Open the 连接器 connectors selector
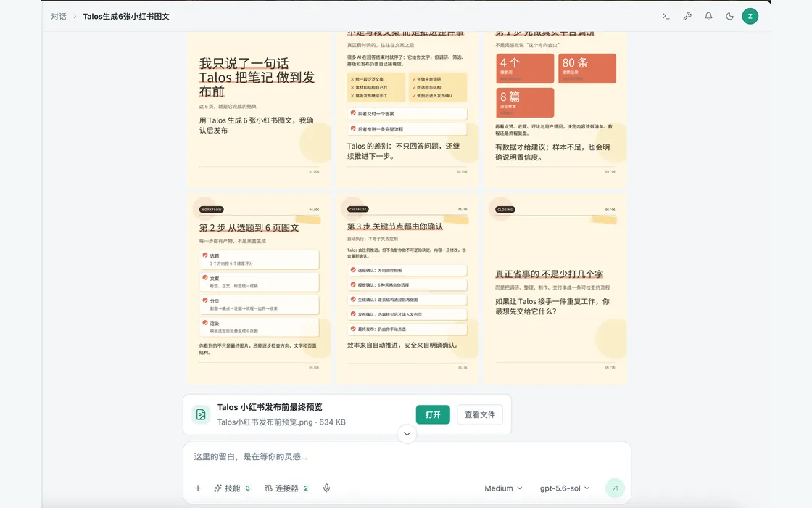 [286, 488]
